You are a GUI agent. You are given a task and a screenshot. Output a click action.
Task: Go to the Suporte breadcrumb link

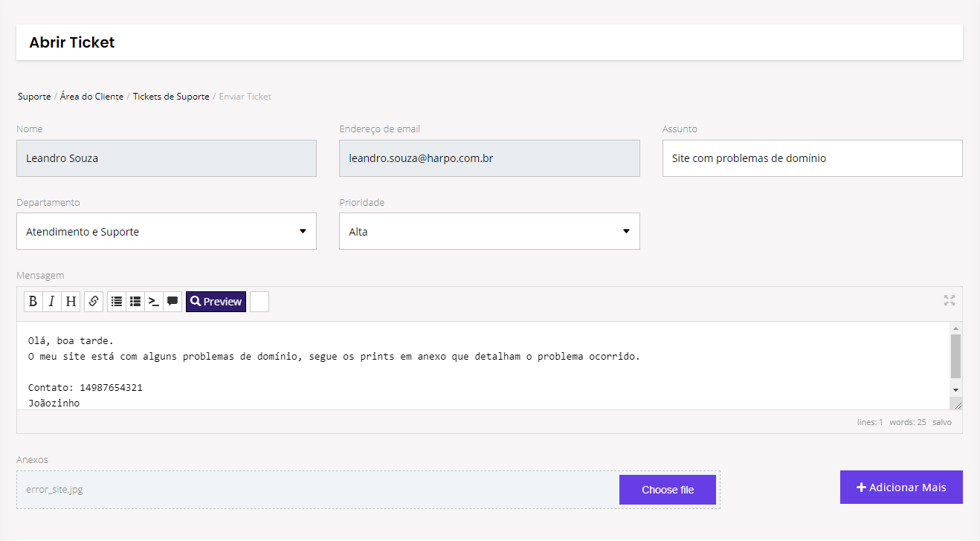point(34,97)
